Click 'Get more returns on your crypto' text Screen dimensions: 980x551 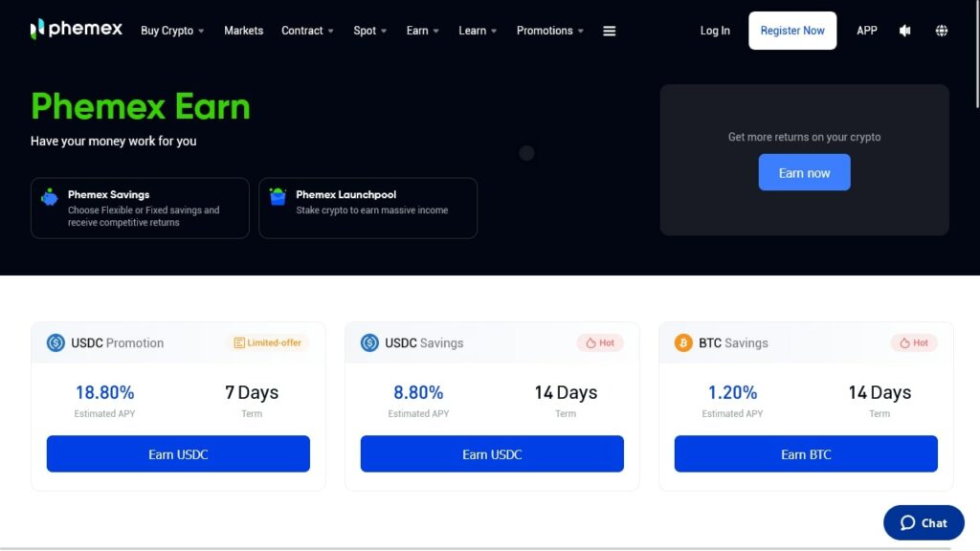[804, 137]
